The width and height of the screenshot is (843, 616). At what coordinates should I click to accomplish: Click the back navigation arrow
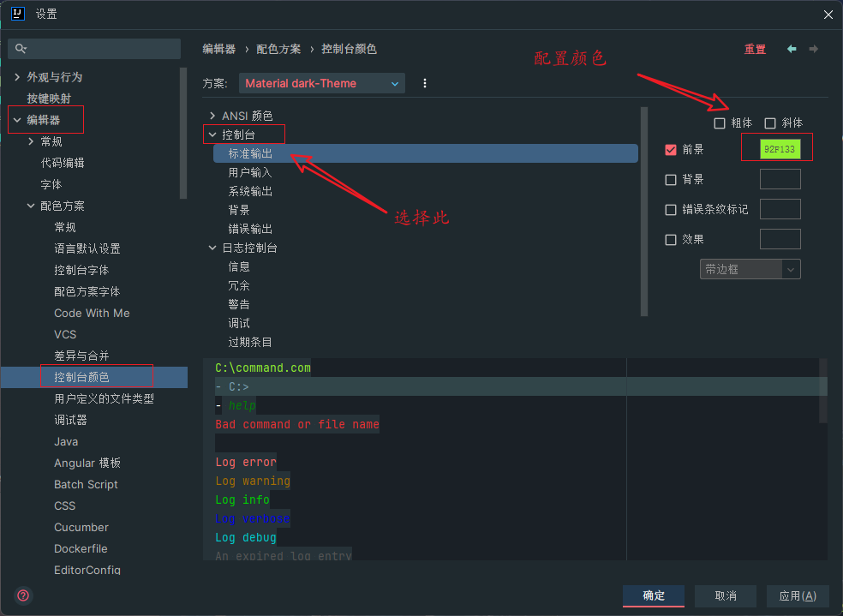(791, 49)
